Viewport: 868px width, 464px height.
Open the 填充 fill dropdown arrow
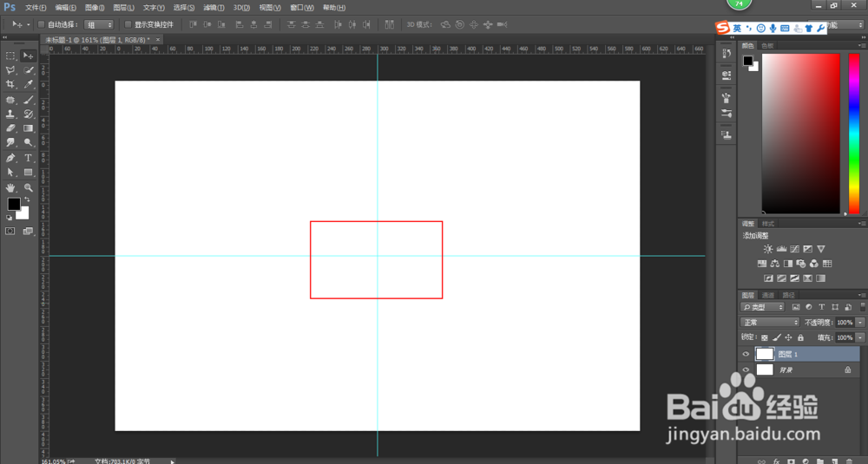coord(860,337)
